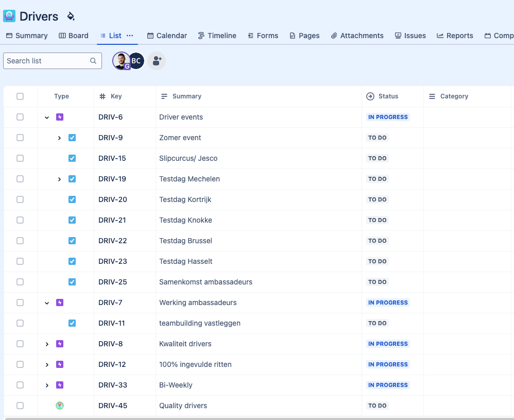Collapse the DRIV-7 Werking ambassadeurs epic
Screen dimensions: 514x420
pyautogui.click(x=47, y=303)
